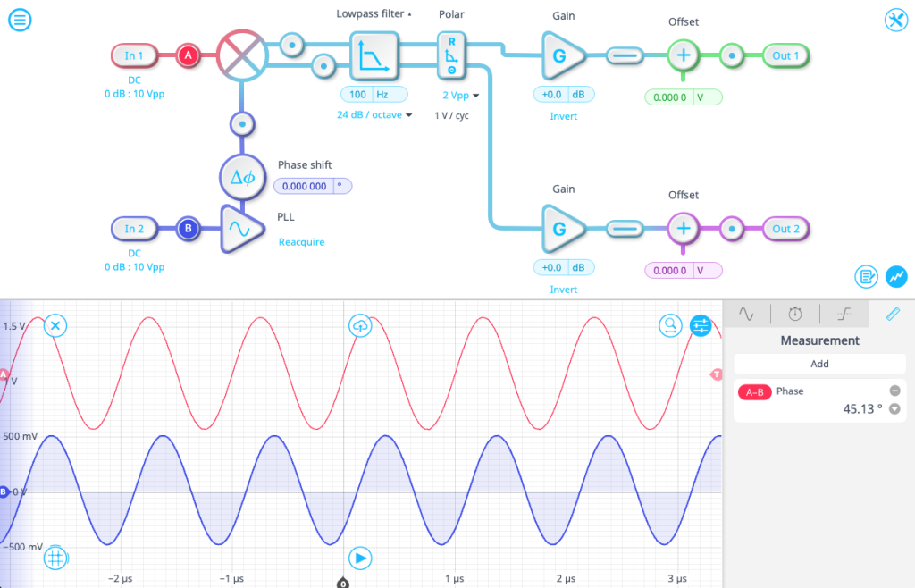915x588 pixels.
Task: Click the Out 2 offset plus icon
Action: click(684, 229)
